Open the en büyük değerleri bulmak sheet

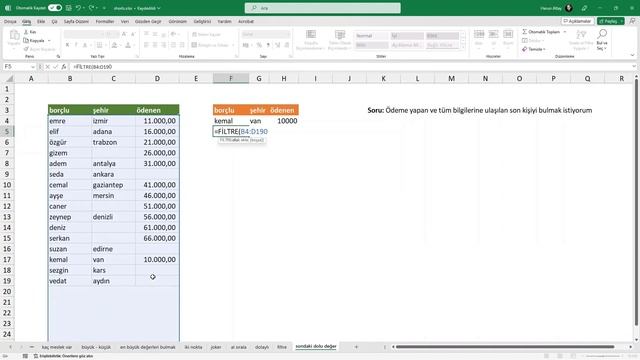pyautogui.click(x=147, y=347)
